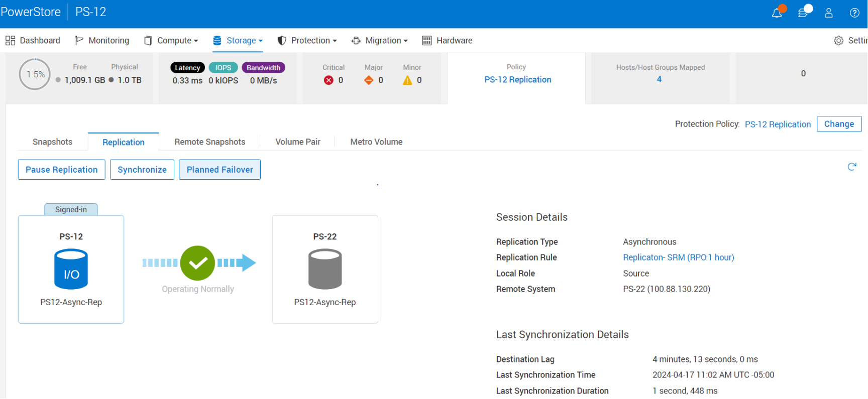Switch to the Remote Snapshots tab
The image size is (868, 399).
click(210, 142)
